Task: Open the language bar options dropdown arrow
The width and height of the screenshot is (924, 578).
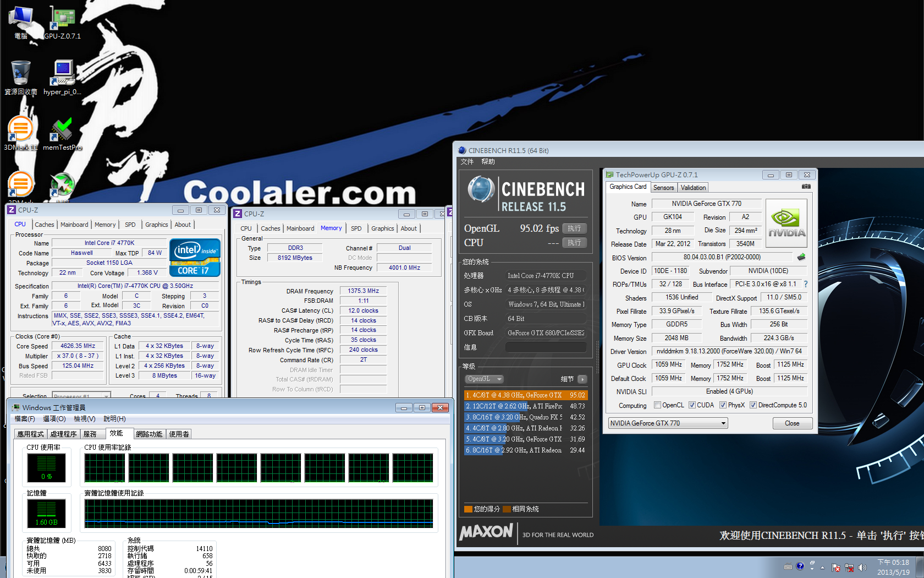Action: (812, 569)
